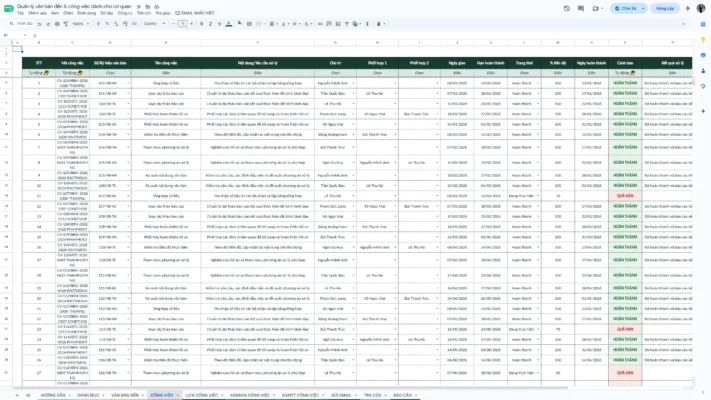Click the Meet video call icon
711x400 pixels.
tap(596, 8)
